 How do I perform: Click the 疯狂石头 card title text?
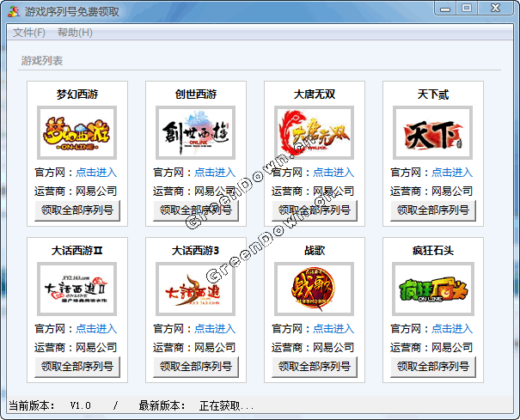433,251
